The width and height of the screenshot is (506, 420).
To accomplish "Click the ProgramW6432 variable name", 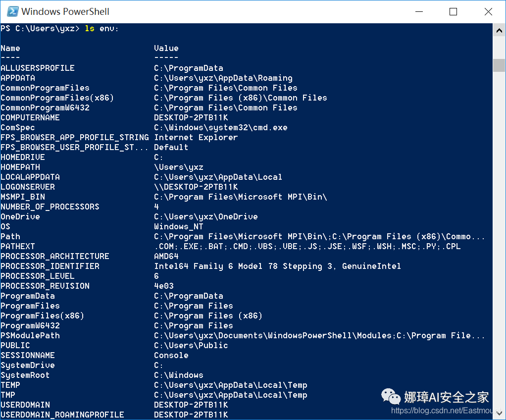I will pos(30,326).
